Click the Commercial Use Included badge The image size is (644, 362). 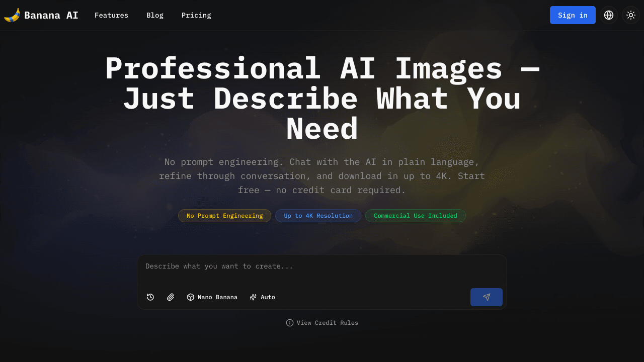pyautogui.click(x=415, y=216)
